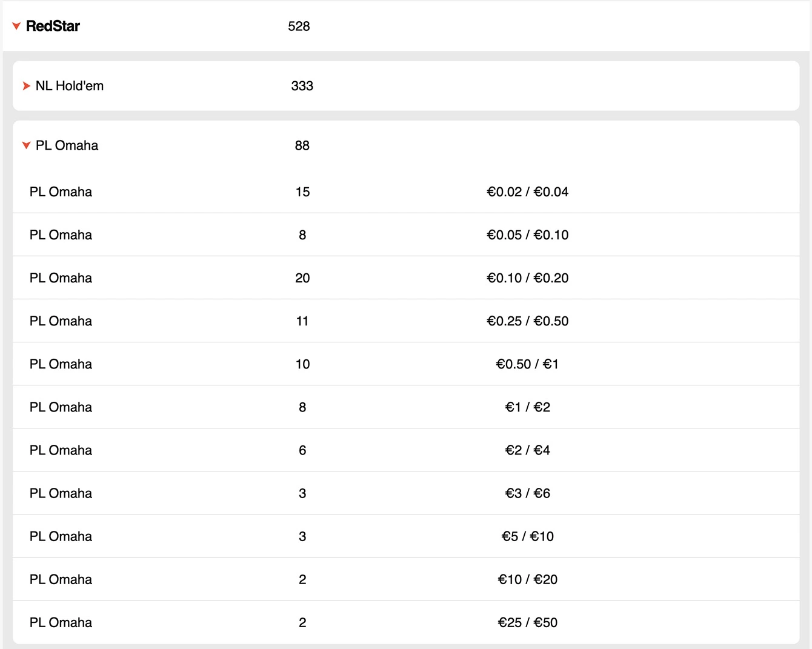
Task: Click the RedStar network title
Action: coord(53,26)
